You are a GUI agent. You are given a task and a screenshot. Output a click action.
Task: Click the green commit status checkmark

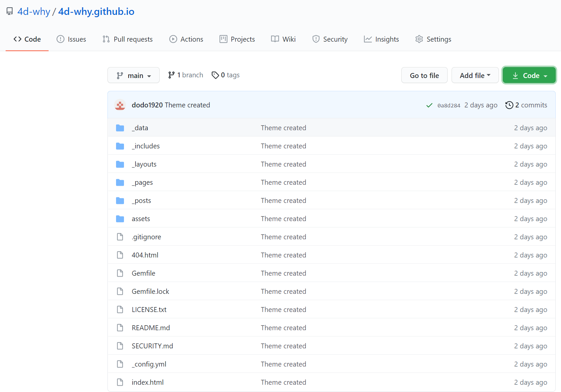(429, 105)
